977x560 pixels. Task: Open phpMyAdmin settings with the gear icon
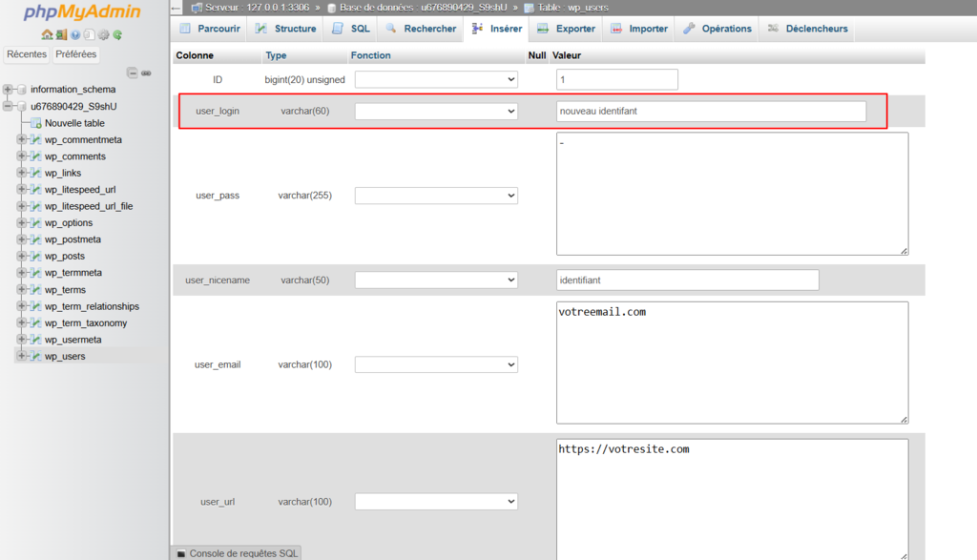click(x=103, y=34)
